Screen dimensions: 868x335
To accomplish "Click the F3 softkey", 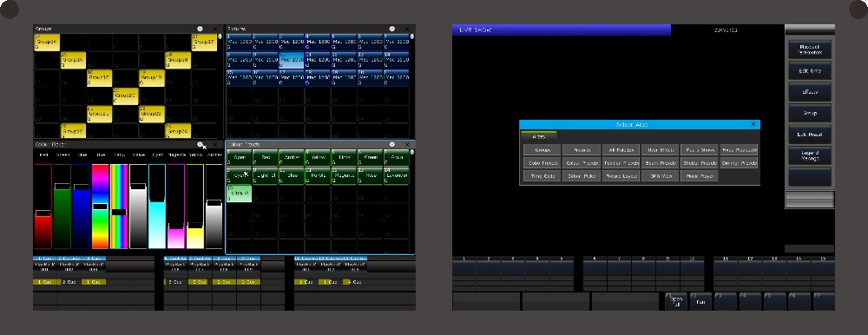I will tap(725, 301).
